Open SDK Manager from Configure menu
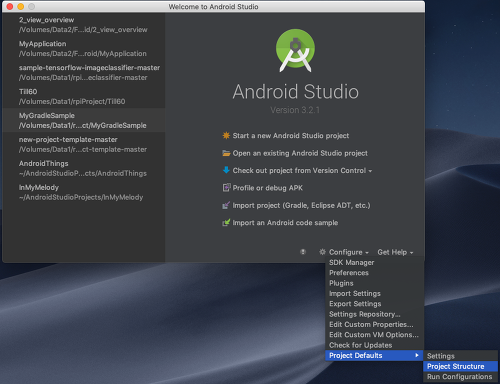The width and height of the screenshot is (500, 384). tap(374, 262)
